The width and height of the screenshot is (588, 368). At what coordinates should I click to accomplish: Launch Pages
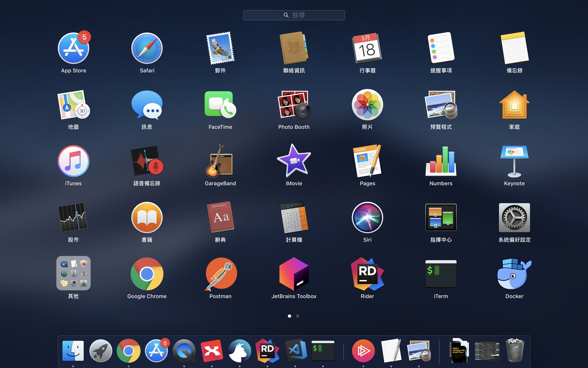point(367,161)
